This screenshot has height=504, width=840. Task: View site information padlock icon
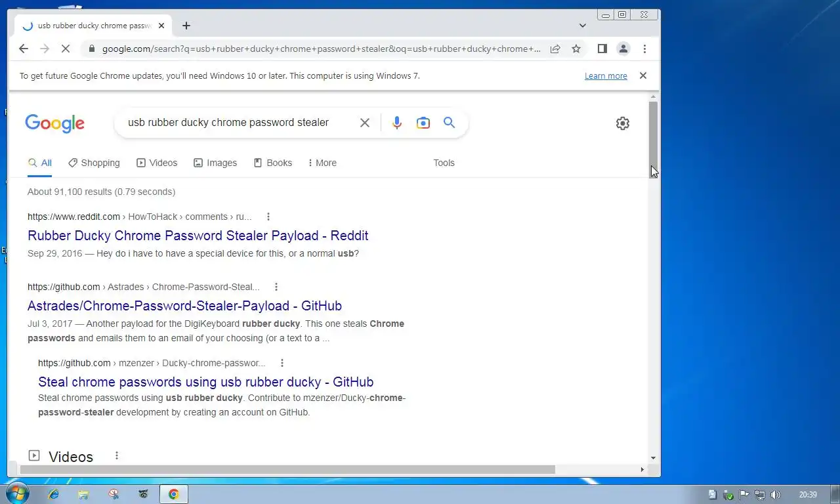(91, 49)
